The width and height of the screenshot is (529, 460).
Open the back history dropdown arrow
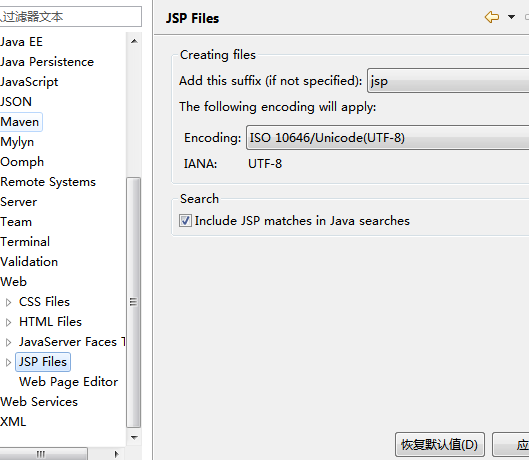pos(511,17)
